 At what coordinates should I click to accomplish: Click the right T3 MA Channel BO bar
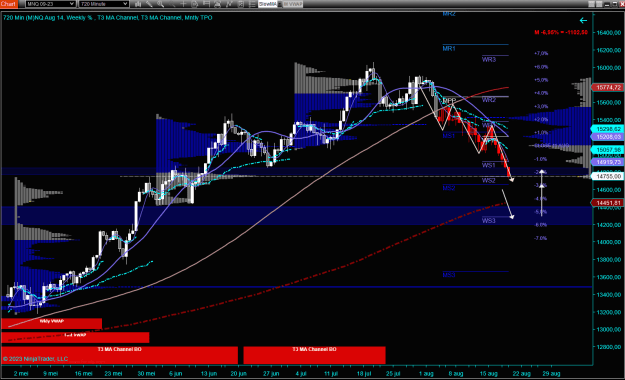tap(314, 355)
